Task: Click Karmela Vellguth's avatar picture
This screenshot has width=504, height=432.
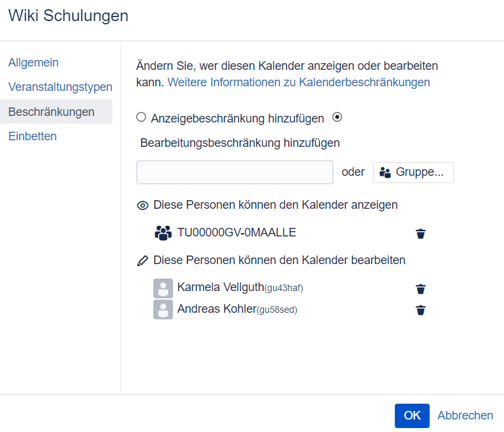Action: (x=163, y=288)
